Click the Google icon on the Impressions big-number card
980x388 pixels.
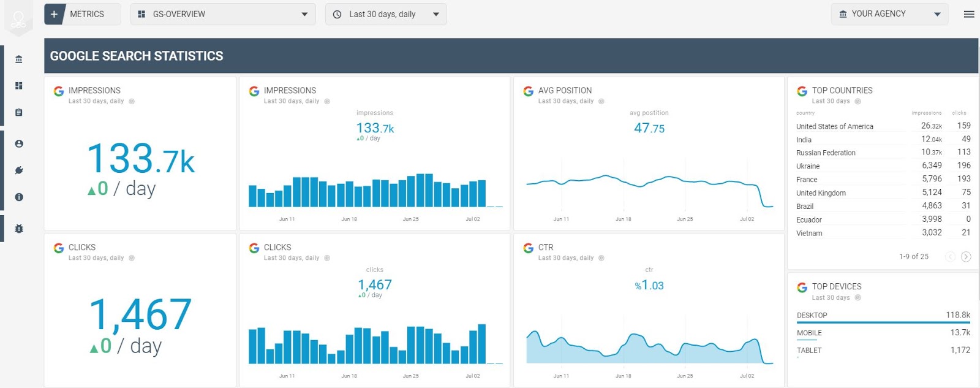59,91
